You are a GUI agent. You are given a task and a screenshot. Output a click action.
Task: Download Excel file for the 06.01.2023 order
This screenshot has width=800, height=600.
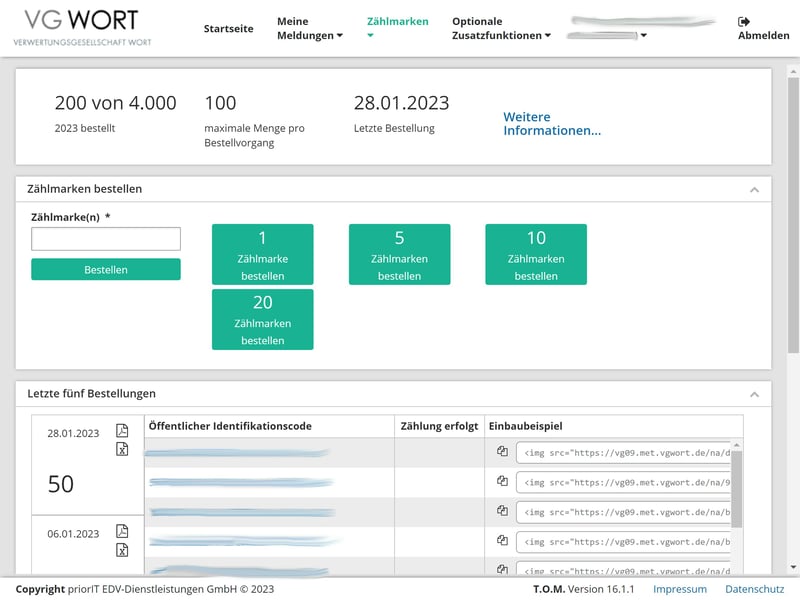pyautogui.click(x=122, y=550)
